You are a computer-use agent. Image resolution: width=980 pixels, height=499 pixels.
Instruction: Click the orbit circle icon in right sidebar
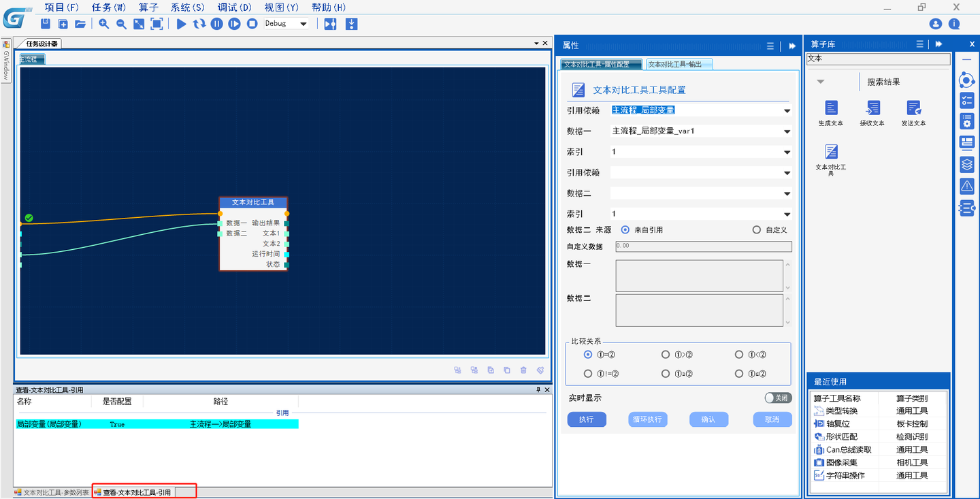pos(966,80)
